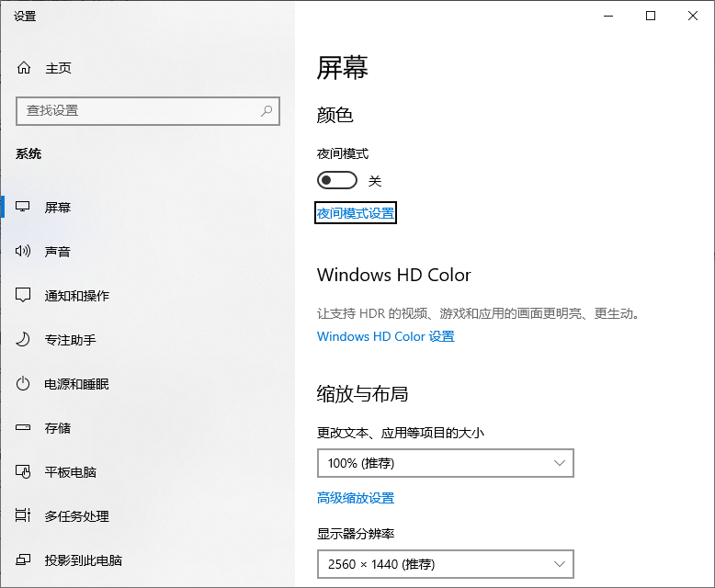Open the Windows HD Color 设置 link
The image size is (715, 588).
[x=386, y=336]
